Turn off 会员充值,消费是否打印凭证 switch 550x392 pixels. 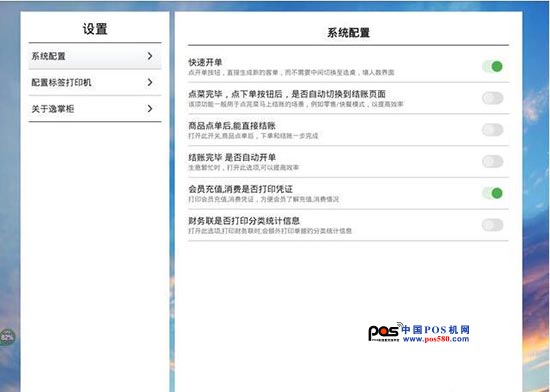coord(492,193)
